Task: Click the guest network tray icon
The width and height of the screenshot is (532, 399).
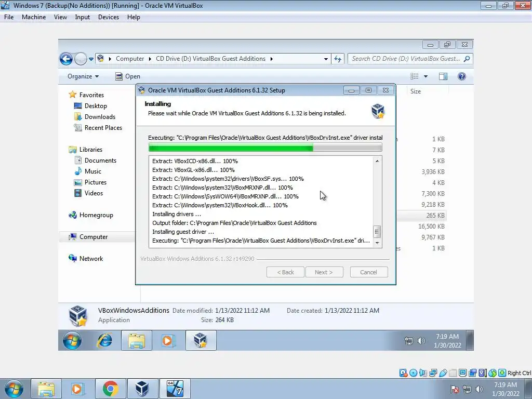Action: (x=409, y=341)
